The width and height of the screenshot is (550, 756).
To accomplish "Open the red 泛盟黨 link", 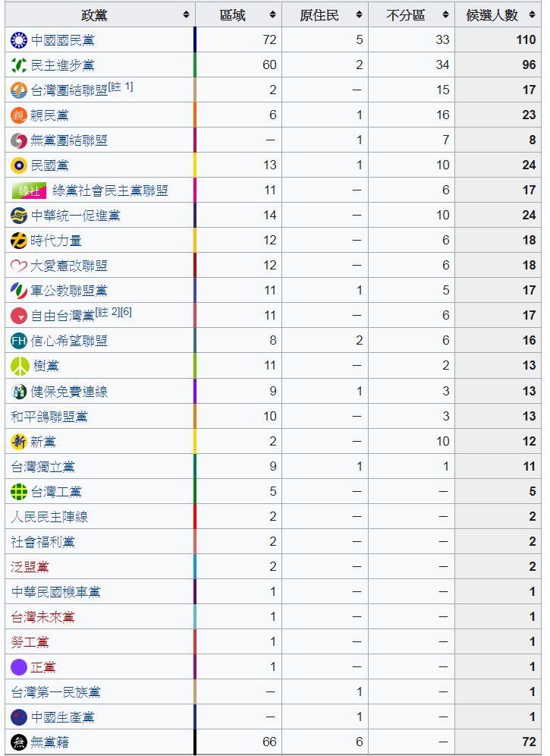I will pyautogui.click(x=30, y=566).
